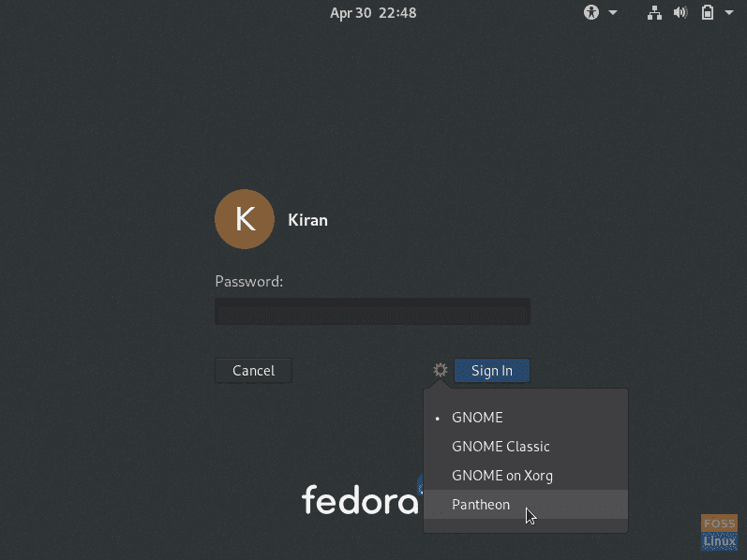Focus the Password input field

click(372, 312)
